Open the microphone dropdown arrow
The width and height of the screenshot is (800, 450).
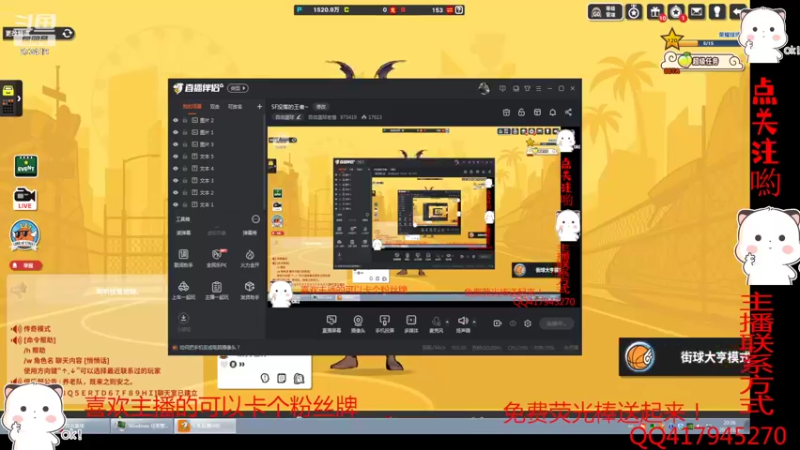pyautogui.click(x=447, y=322)
